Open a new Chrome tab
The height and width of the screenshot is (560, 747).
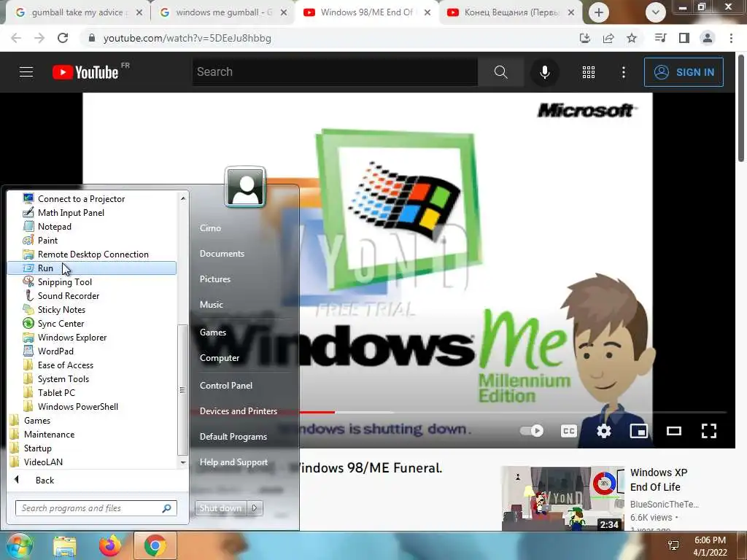(x=599, y=12)
